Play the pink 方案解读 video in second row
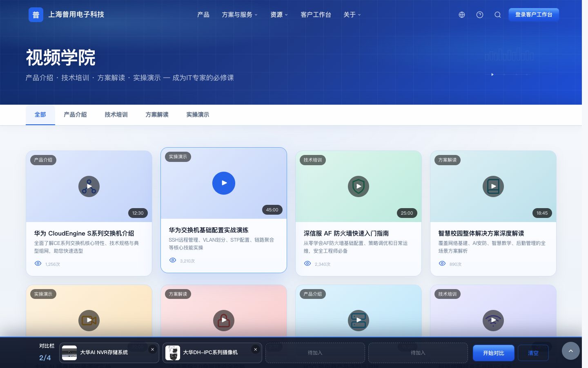Screen dimensions: 588x368 [x=224, y=321]
